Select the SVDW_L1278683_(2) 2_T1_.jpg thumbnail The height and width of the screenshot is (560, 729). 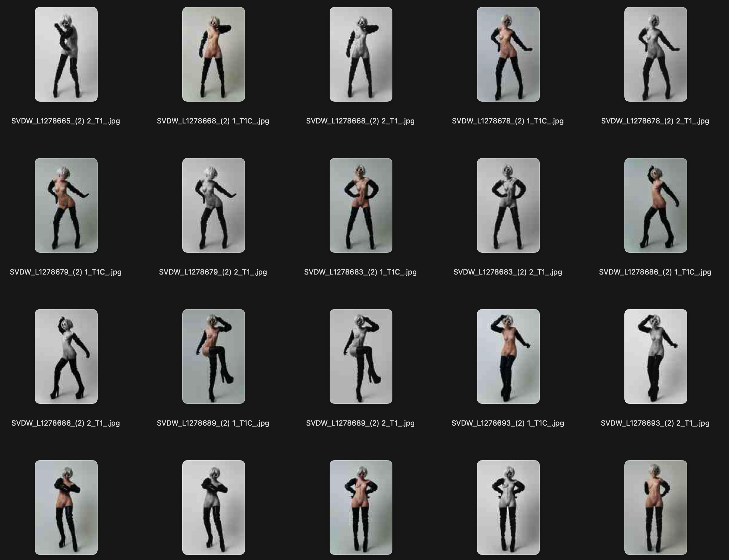(508, 204)
